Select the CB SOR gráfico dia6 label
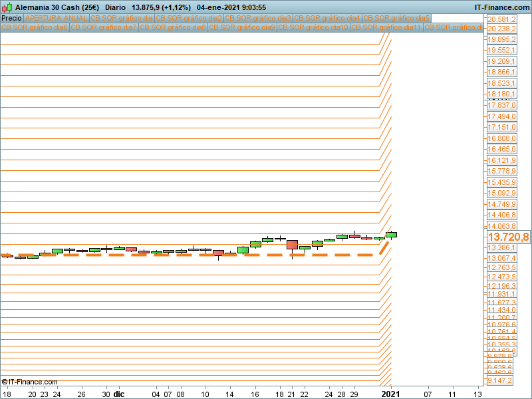Viewport: 532px width, 399px height. pos(35,28)
